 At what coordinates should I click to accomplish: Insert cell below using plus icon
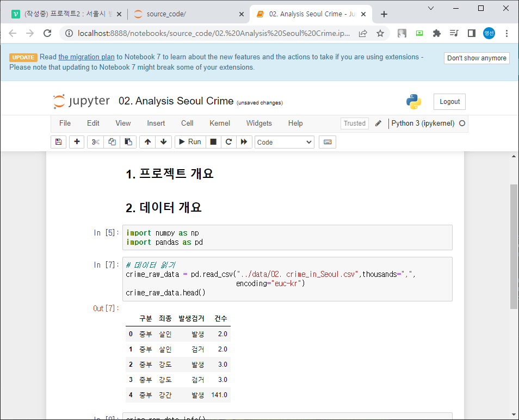(x=77, y=142)
